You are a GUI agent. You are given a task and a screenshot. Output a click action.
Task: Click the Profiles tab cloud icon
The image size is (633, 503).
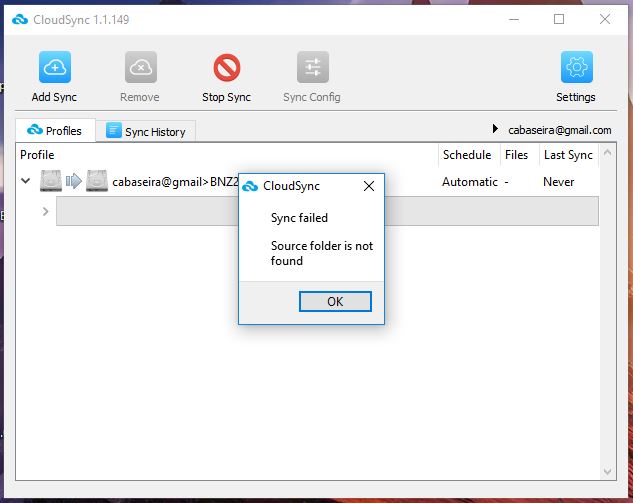[x=35, y=130]
